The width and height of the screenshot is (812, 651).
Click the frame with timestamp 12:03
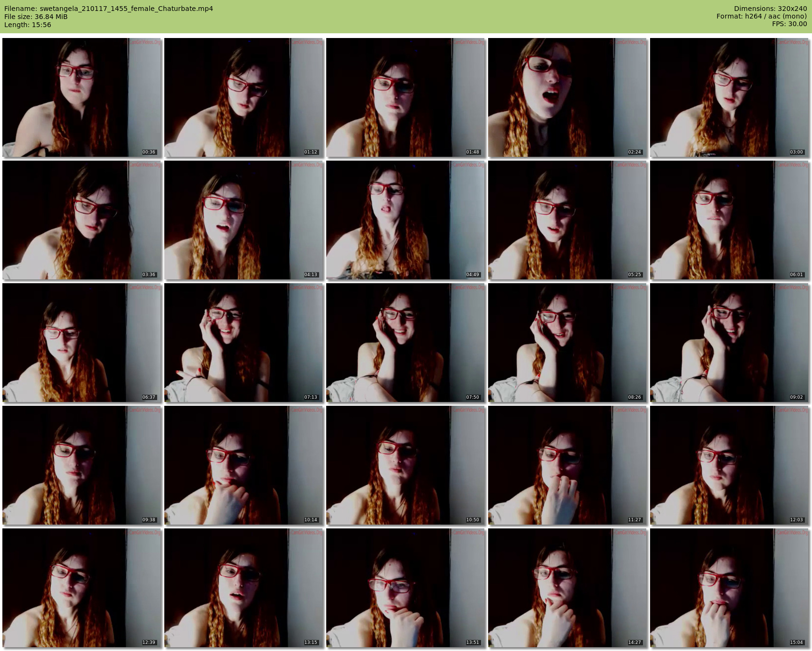(729, 465)
